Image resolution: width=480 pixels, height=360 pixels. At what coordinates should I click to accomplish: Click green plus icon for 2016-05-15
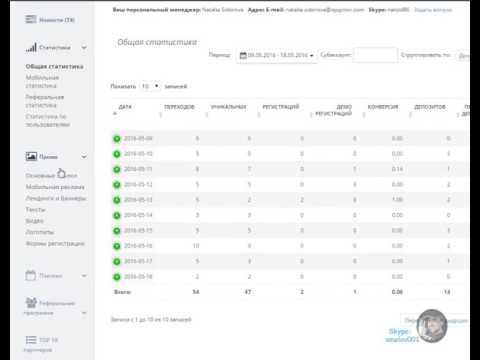[x=117, y=231]
